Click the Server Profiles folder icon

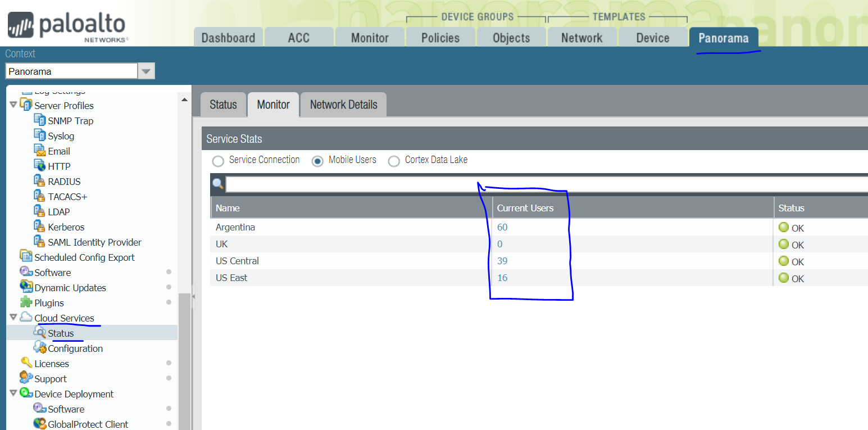tap(26, 105)
